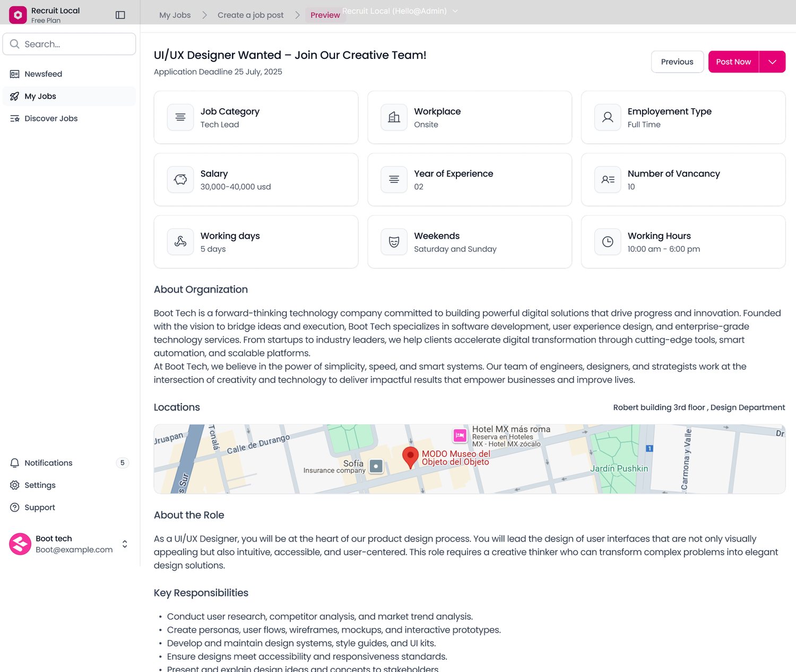
Task: Click the Free Plan label
Action: point(46,21)
